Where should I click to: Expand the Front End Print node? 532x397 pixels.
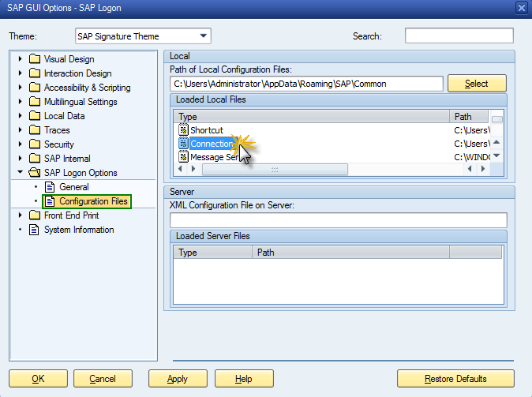tap(21, 215)
